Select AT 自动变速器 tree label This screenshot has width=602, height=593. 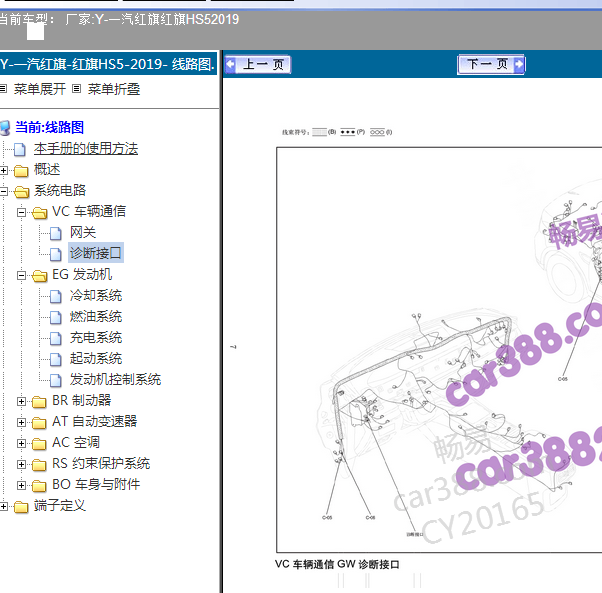point(95,421)
